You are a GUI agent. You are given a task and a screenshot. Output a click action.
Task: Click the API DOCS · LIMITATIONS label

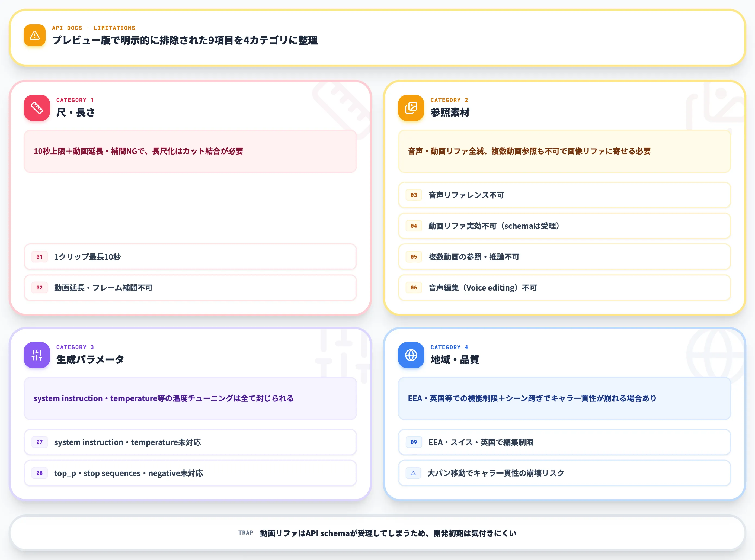(x=94, y=28)
